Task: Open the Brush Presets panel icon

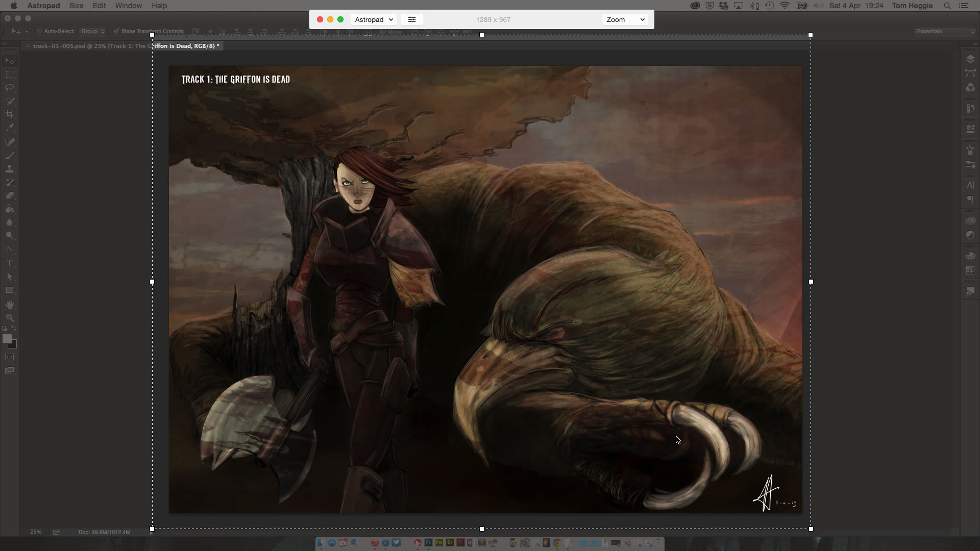Action: (970, 164)
